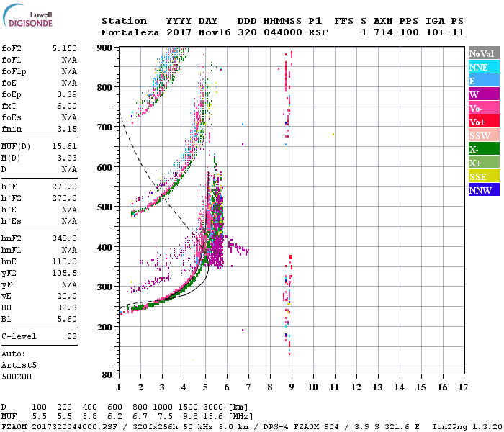Click the 044000 time value
The image size is (504, 432).
(x=283, y=32)
